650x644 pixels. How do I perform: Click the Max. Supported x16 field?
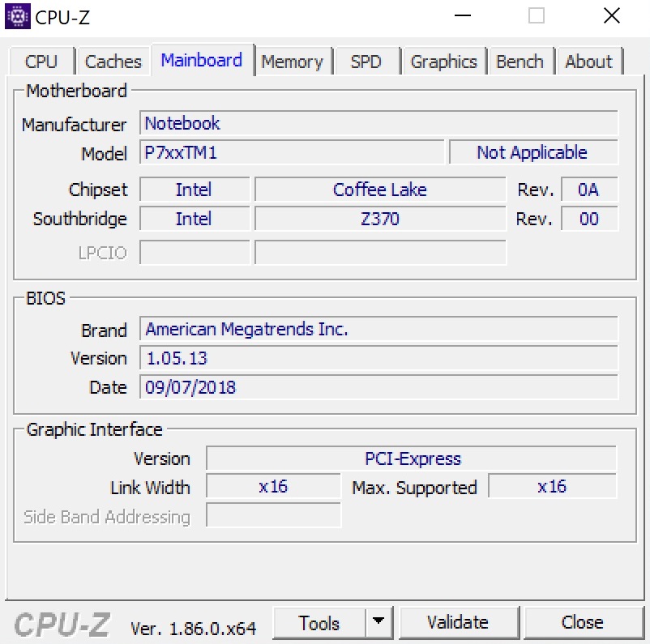tap(552, 486)
